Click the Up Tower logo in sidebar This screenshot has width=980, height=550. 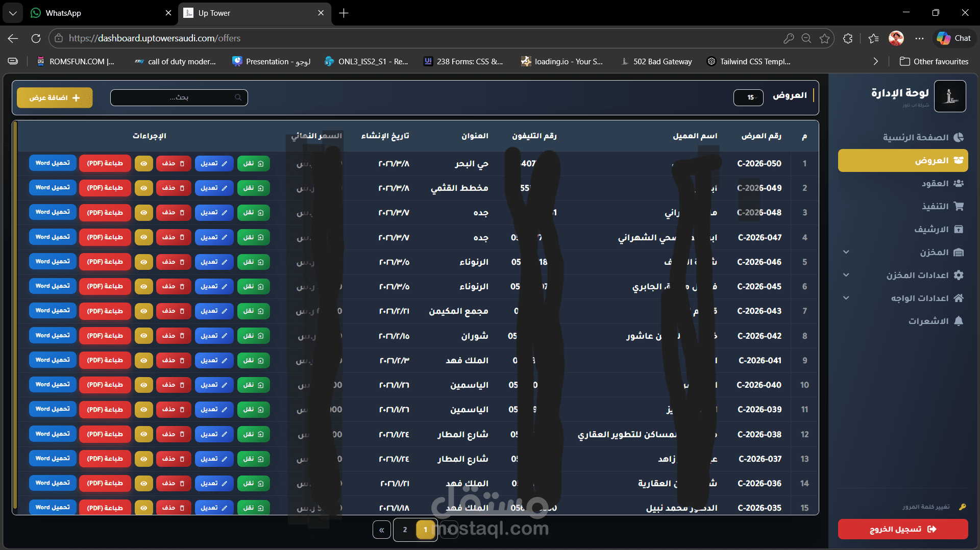[950, 96]
